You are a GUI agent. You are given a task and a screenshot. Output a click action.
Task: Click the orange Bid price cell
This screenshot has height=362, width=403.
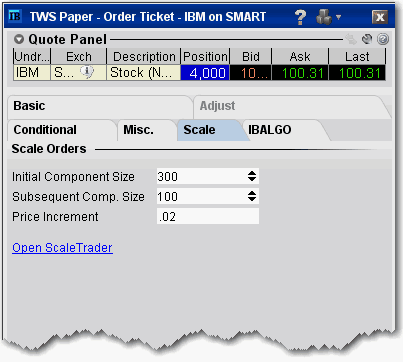[x=251, y=72]
